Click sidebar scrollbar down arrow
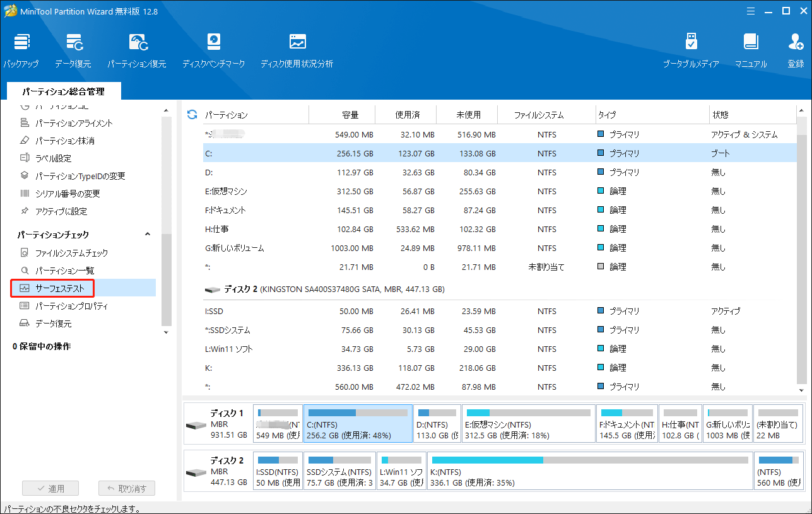Screen dimensions: 812x514 click(x=167, y=332)
